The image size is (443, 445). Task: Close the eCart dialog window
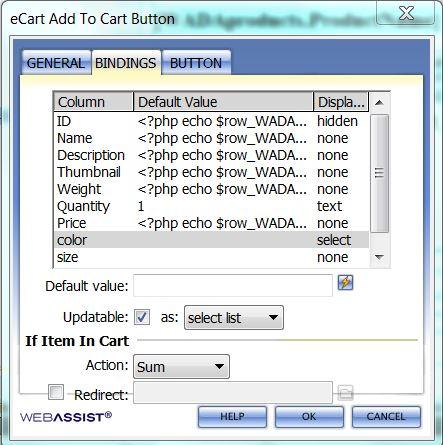click(406, 13)
